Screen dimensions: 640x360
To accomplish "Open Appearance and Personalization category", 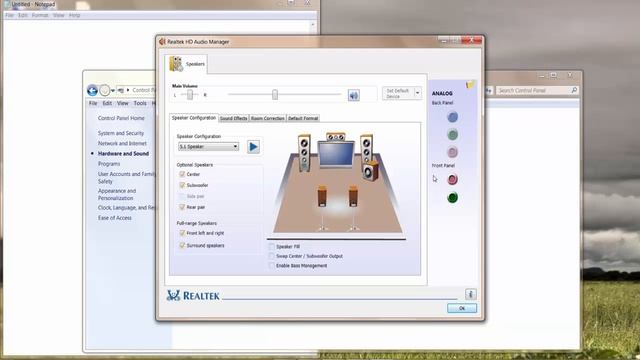I will [x=117, y=194].
